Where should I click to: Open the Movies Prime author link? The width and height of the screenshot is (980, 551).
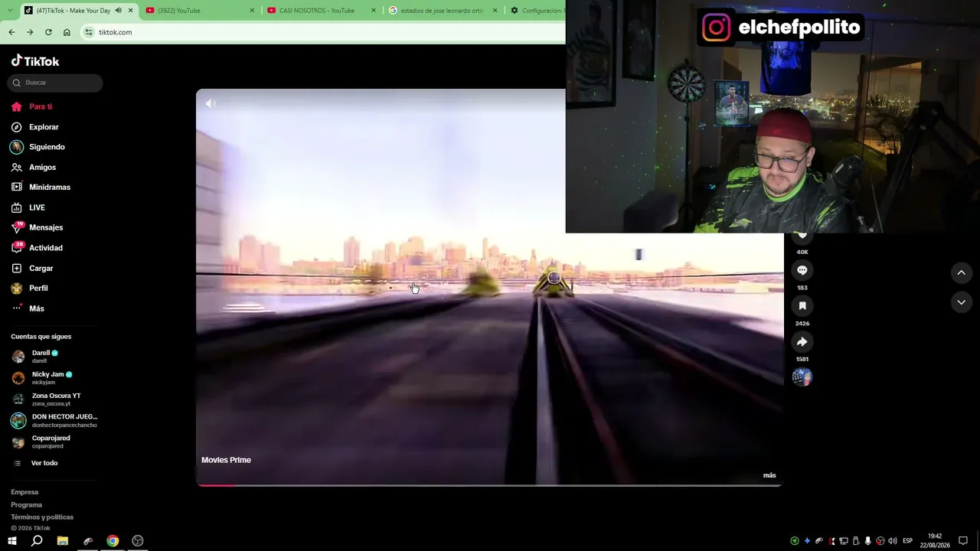[226, 460]
